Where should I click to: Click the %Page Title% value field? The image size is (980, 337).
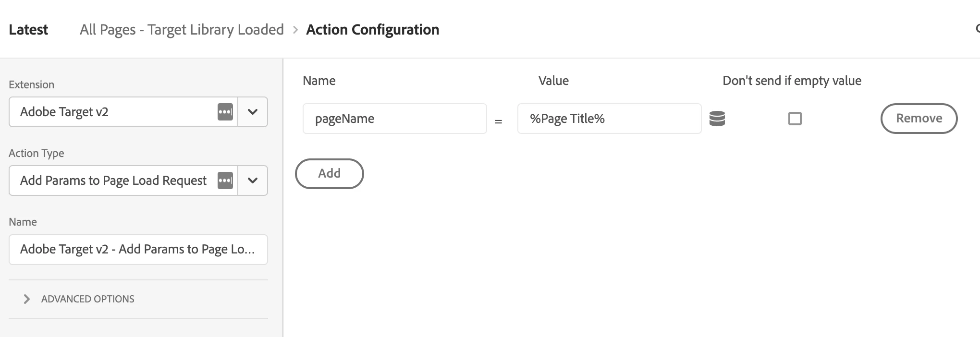[x=609, y=119]
